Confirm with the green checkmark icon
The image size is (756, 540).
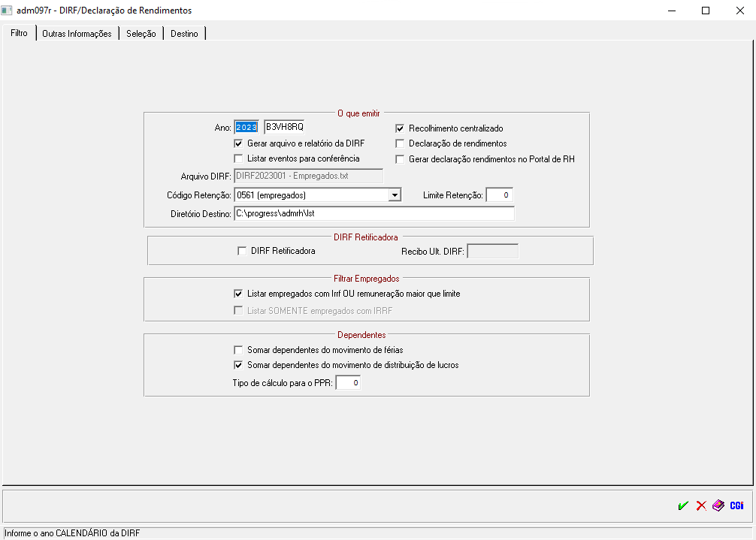coord(683,505)
